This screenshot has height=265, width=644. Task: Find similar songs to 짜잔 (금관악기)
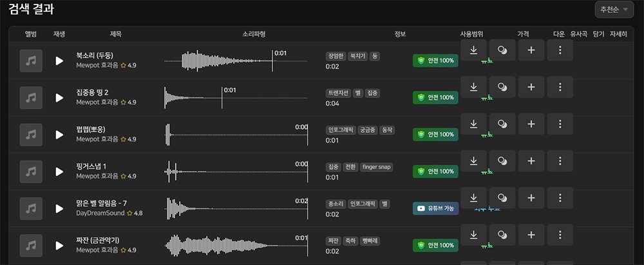502,235
